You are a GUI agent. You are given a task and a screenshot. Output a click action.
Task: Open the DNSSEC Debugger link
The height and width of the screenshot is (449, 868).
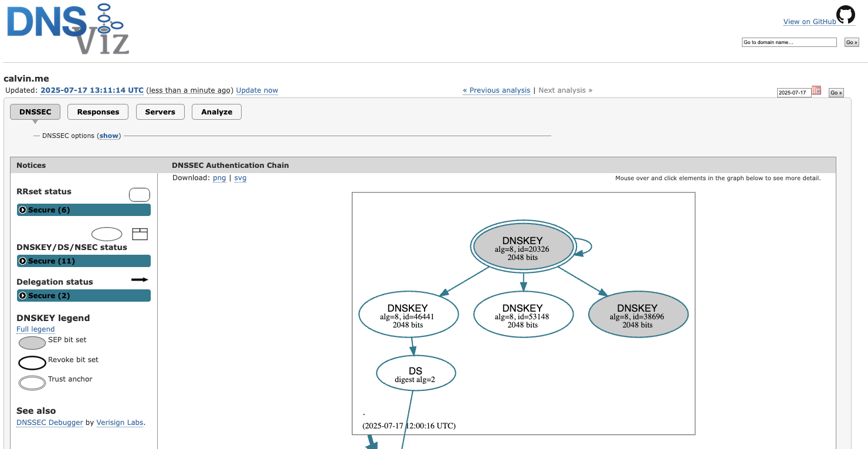pos(50,423)
